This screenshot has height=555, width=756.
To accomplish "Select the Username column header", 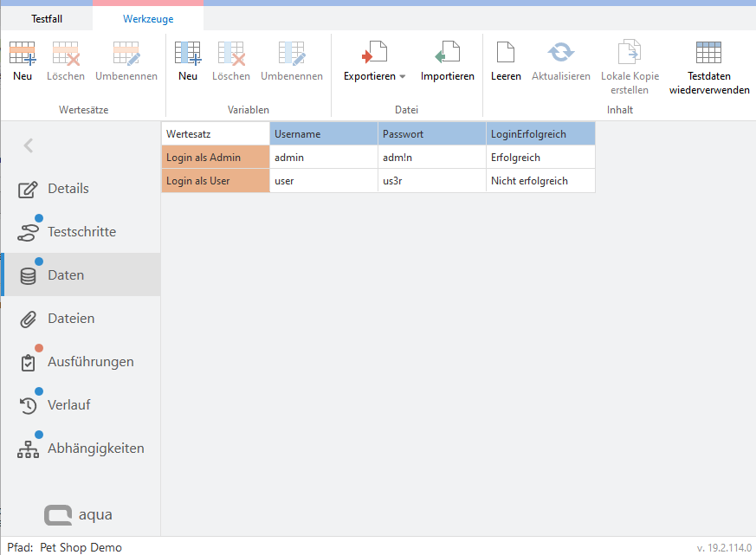I will tap(323, 134).
